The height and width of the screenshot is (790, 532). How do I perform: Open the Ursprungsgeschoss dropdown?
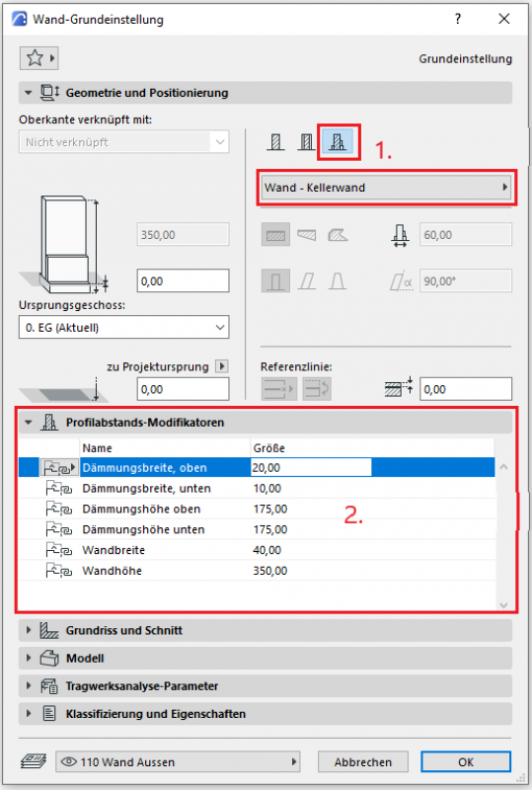[124, 328]
